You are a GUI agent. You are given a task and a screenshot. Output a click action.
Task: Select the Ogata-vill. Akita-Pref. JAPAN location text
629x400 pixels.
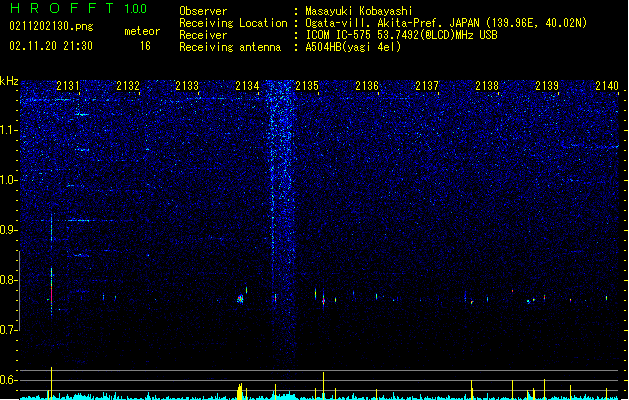(446, 23)
